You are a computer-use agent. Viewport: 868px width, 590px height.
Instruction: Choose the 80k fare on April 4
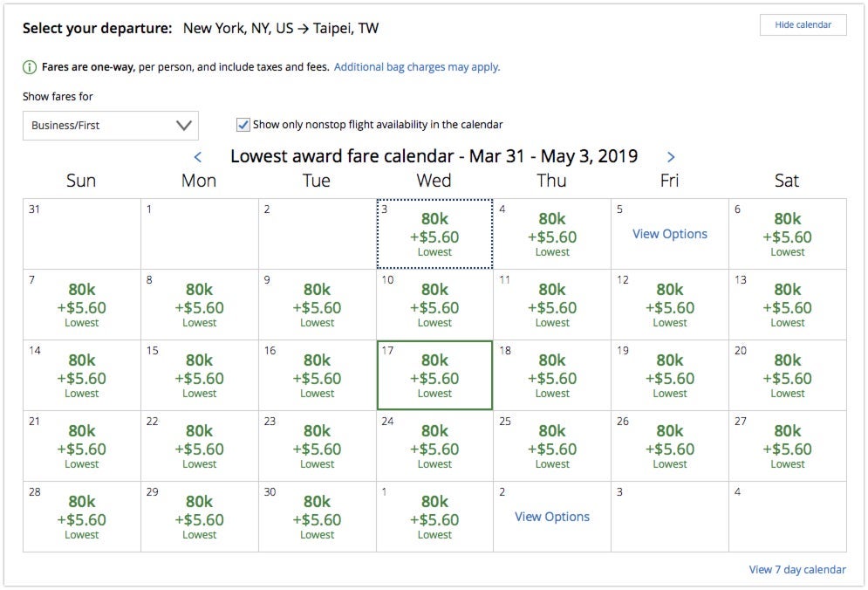click(552, 234)
